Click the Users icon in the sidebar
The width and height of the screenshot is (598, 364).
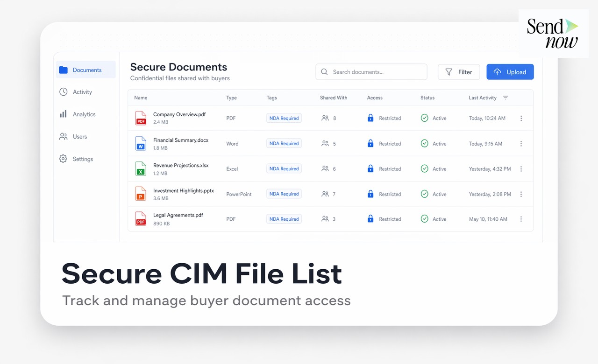63,136
